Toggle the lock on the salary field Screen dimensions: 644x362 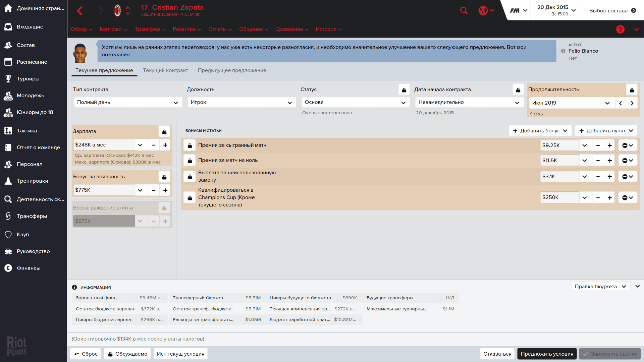164,132
